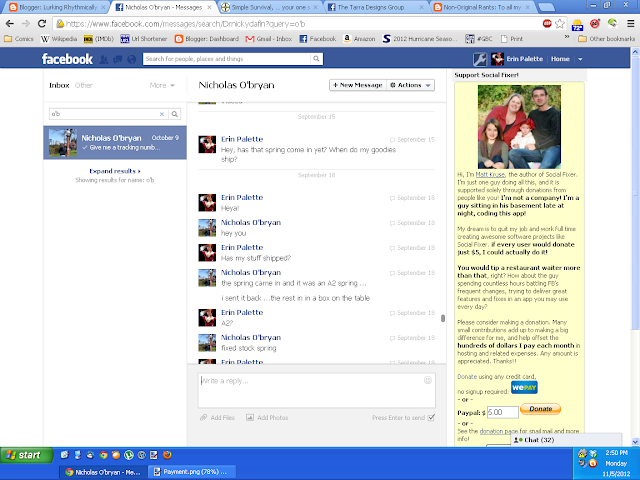Viewport: 640px width, 480px height.
Task: Open Matt Kruse author link
Action: (490, 175)
